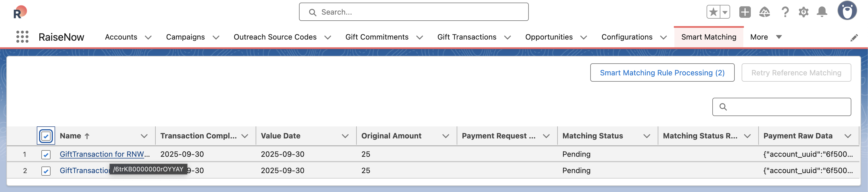868x192 pixels.
Task: Click the edit navigation pencil icon
Action: (x=854, y=38)
